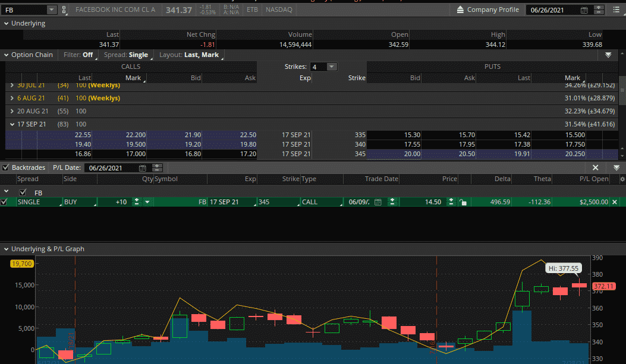626x364 pixels.
Task: Open the FB symbol dropdown
Action: coord(51,10)
